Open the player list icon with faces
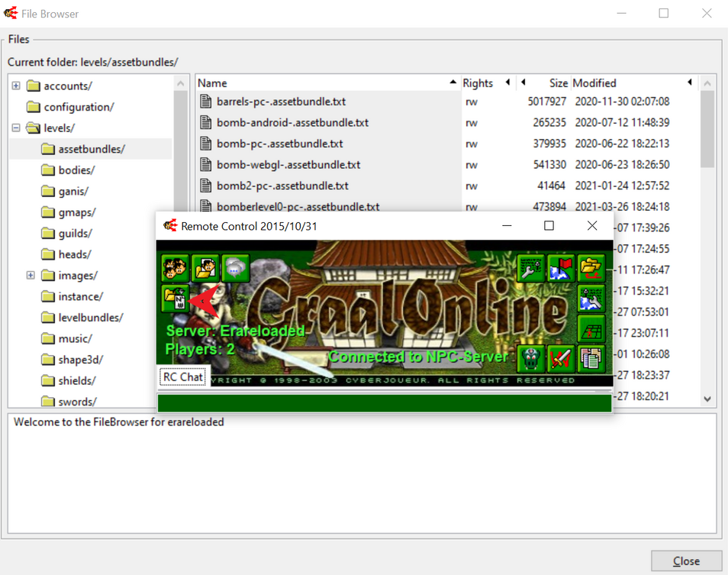728x575 pixels. click(176, 269)
